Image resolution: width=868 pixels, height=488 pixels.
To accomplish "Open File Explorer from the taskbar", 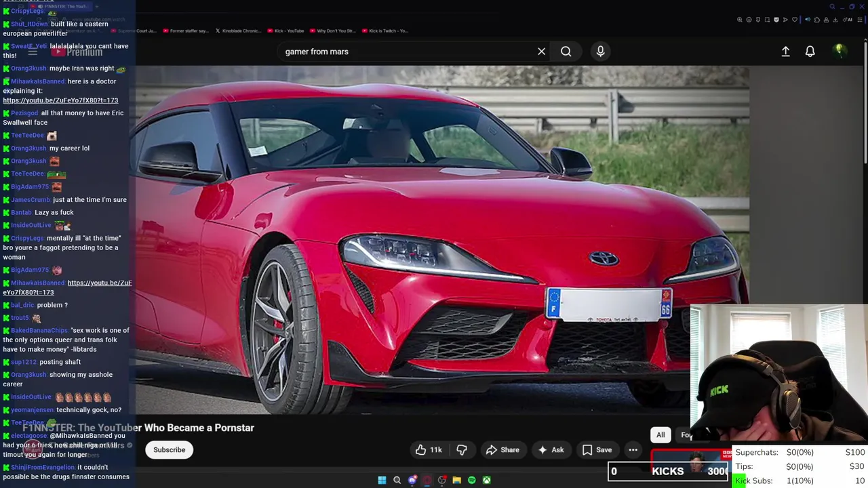I will [456, 481].
